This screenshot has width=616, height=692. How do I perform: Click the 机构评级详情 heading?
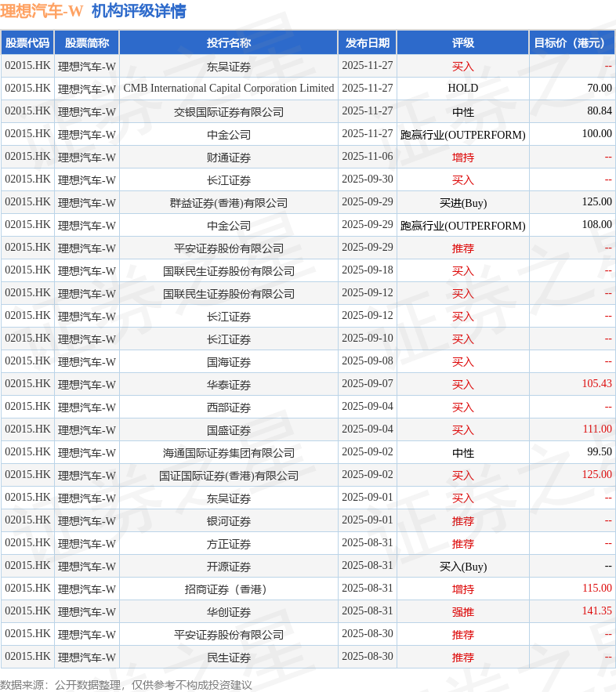click(x=139, y=11)
